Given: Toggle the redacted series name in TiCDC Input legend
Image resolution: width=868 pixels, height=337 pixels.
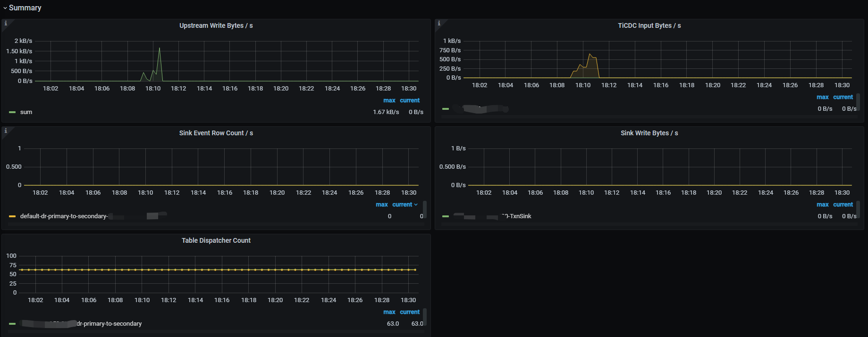Looking at the screenshot, I should click(480, 109).
